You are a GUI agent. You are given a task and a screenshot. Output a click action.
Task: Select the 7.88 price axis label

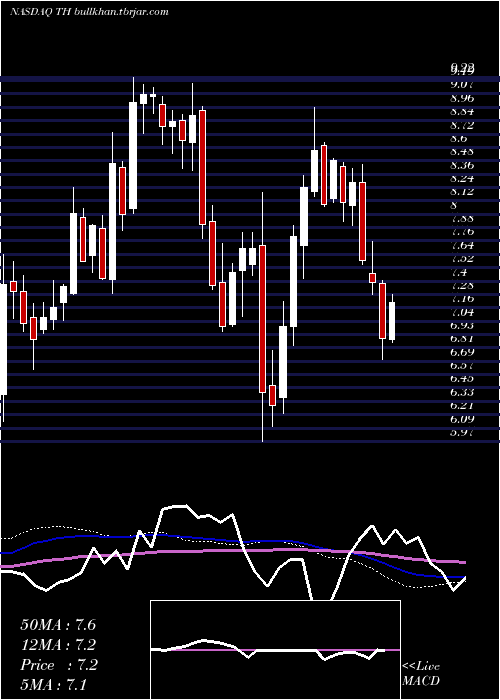pos(462,218)
